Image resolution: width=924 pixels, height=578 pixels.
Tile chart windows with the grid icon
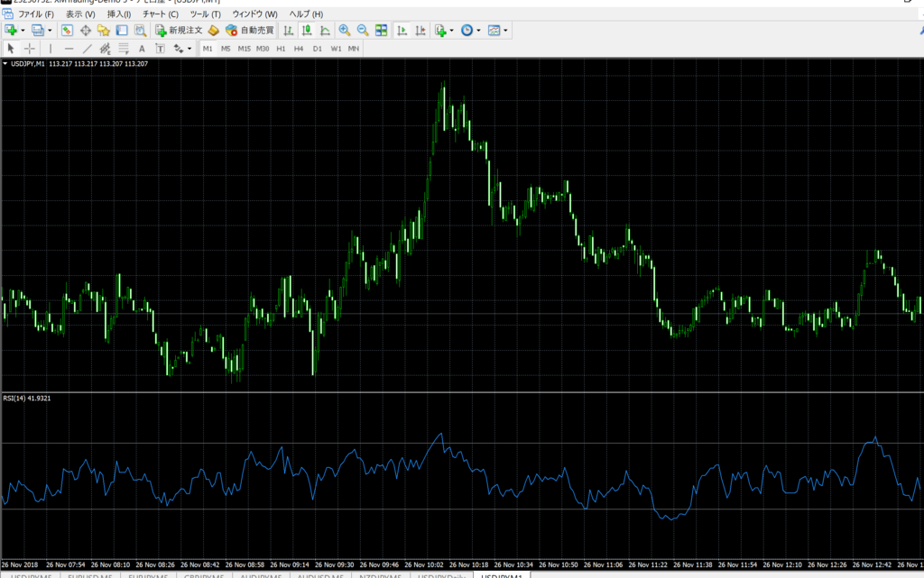382,30
